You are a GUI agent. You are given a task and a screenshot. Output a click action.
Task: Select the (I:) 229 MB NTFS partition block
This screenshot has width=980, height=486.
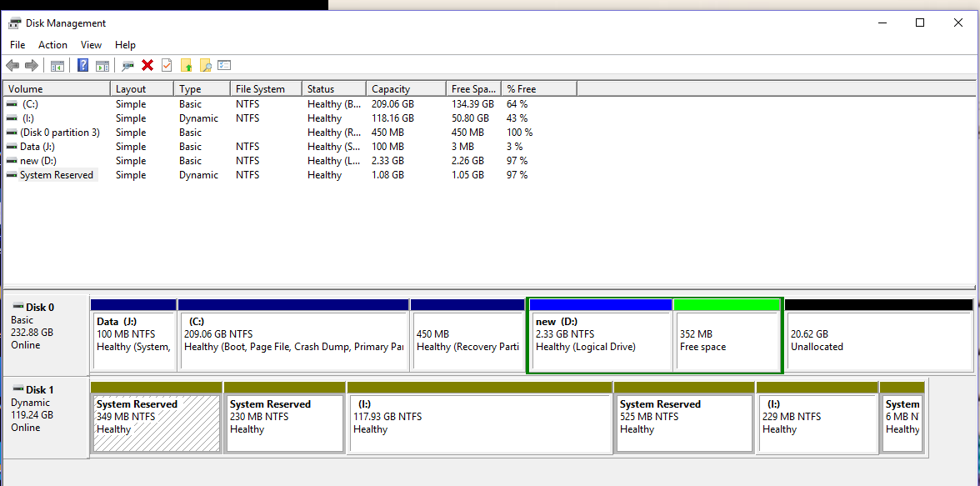tap(817, 418)
